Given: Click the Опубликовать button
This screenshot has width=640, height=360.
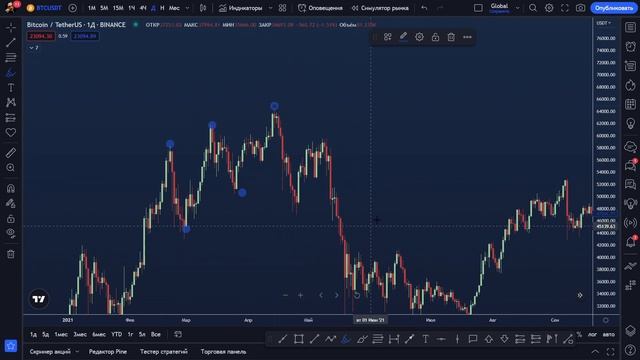Looking at the screenshot, I should coord(614,8).
